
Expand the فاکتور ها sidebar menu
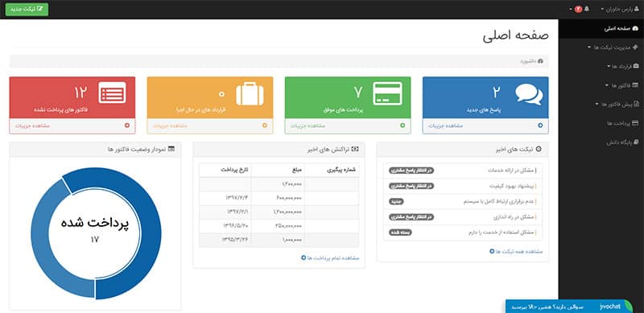621,85
